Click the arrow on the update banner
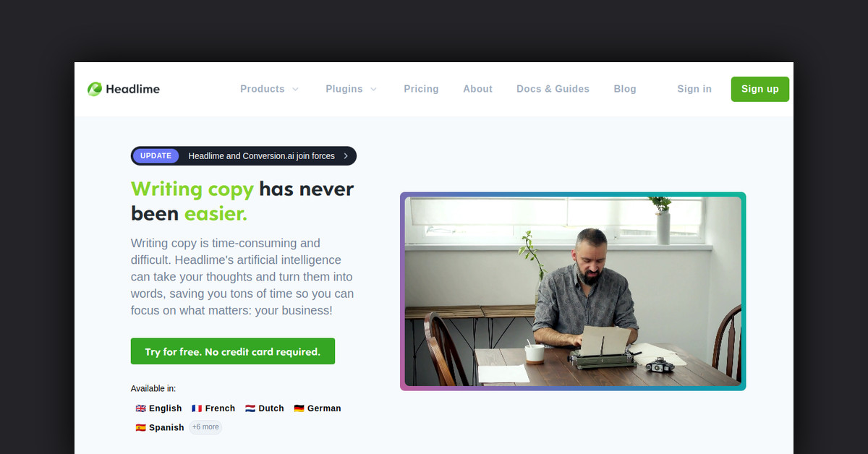 [x=346, y=156]
